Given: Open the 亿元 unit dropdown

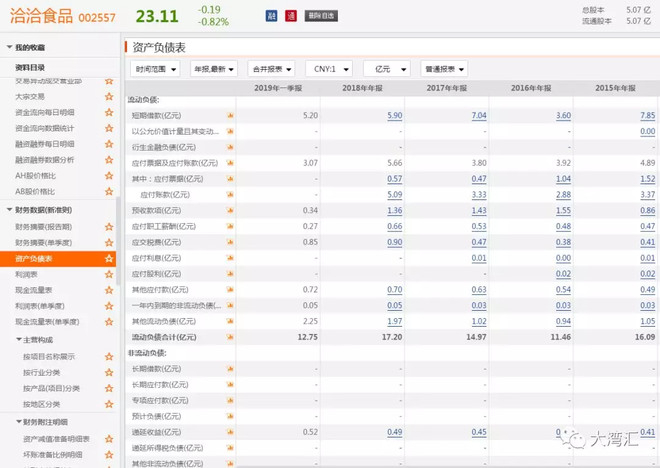Looking at the screenshot, I should coord(386,69).
